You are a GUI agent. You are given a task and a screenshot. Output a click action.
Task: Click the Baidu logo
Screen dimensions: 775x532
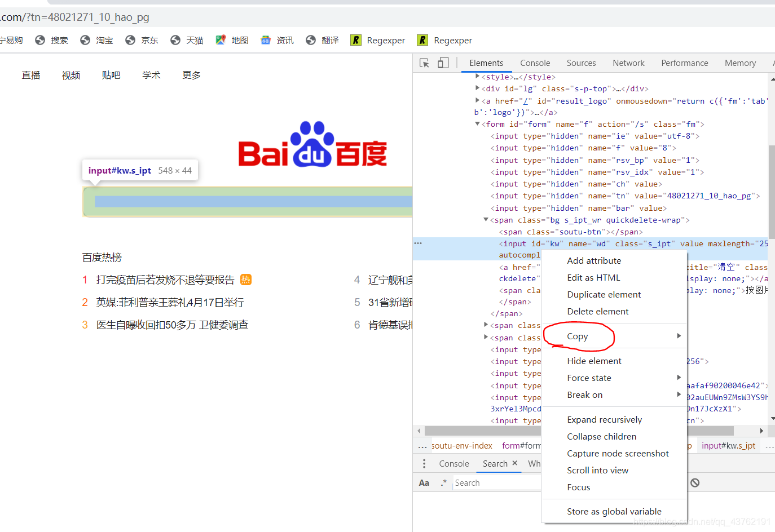click(312, 144)
